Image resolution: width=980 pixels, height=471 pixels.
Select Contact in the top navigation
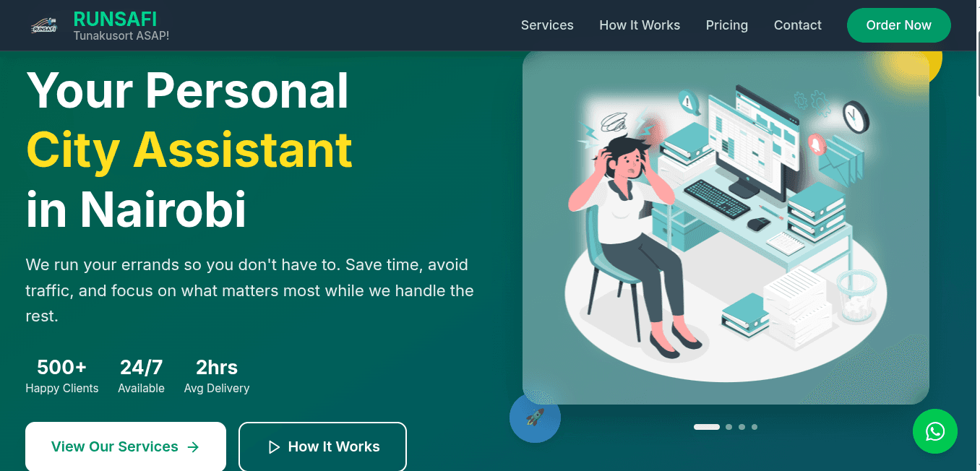[x=798, y=25]
